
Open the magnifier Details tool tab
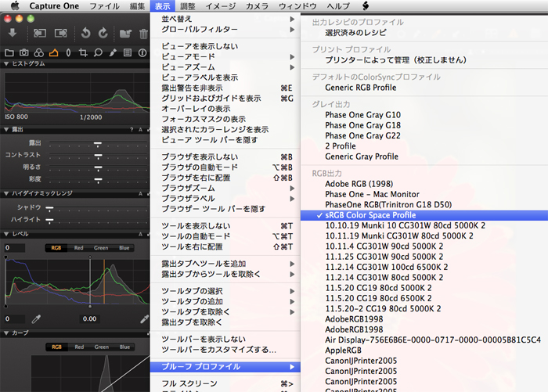click(98, 52)
